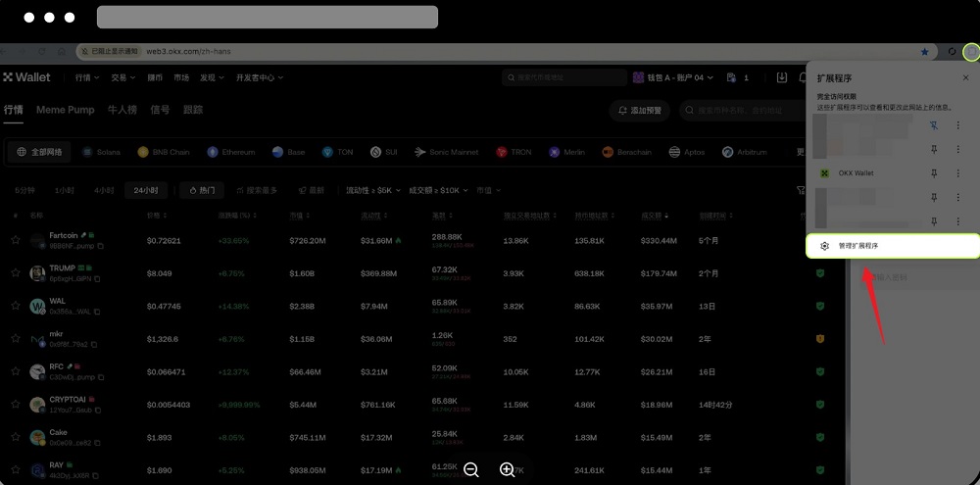
Task: Pin the OKX Wallet extension
Action: click(934, 173)
